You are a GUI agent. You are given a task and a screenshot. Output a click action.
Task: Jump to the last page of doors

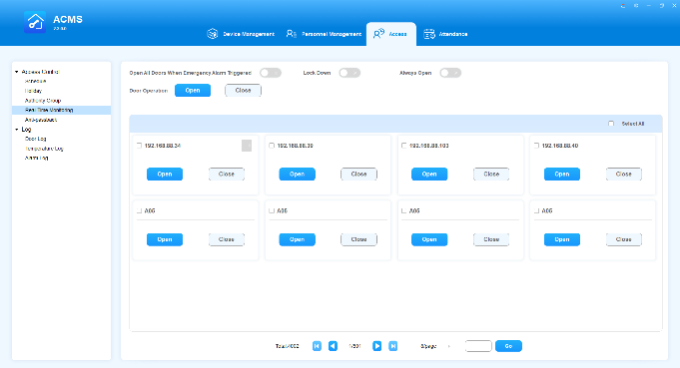[x=393, y=346]
